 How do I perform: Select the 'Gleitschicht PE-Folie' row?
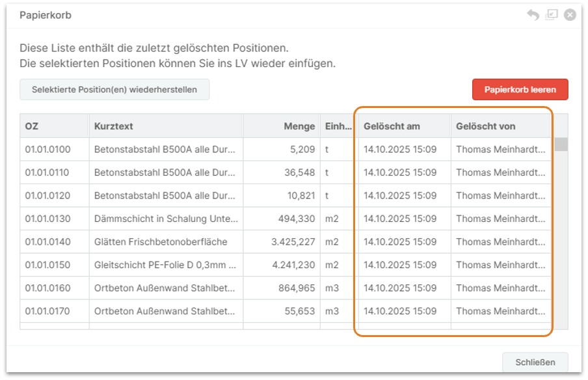(166, 265)
